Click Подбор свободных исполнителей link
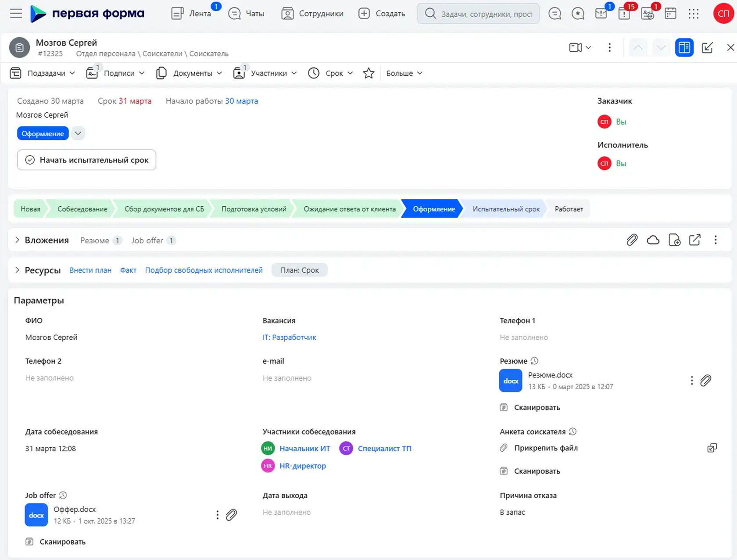This screenshot has width=737, height=560. 204,270
